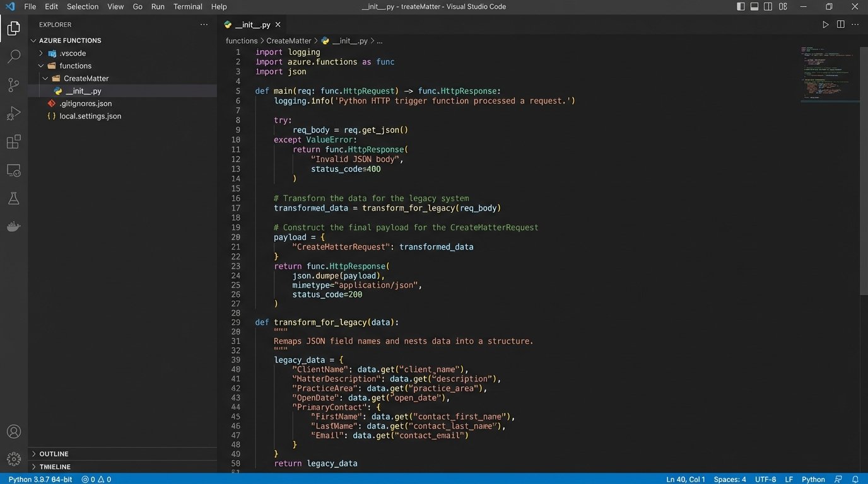The height and width of the screenshot is (484, 868).
Task: Open the Search view in activity bar
Action: pyautogui.click(x=13, y=57)
